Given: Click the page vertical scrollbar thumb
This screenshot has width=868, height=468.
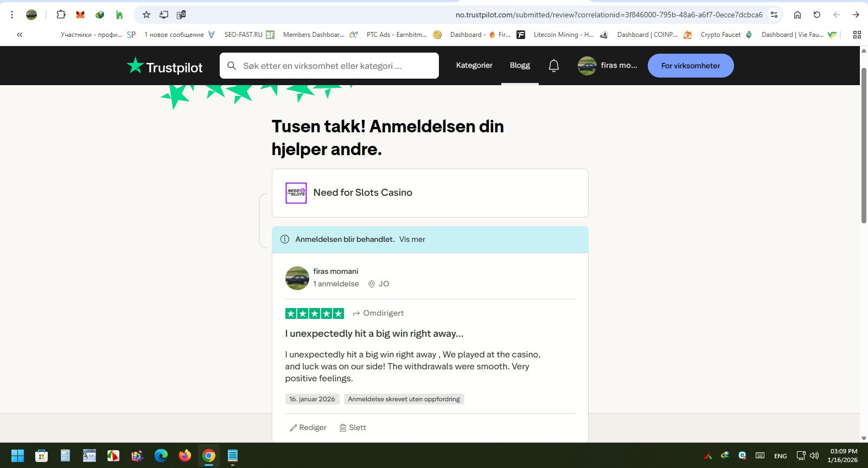Looking at the screenshot, I should pyautogui.click(x=864, y=145).
